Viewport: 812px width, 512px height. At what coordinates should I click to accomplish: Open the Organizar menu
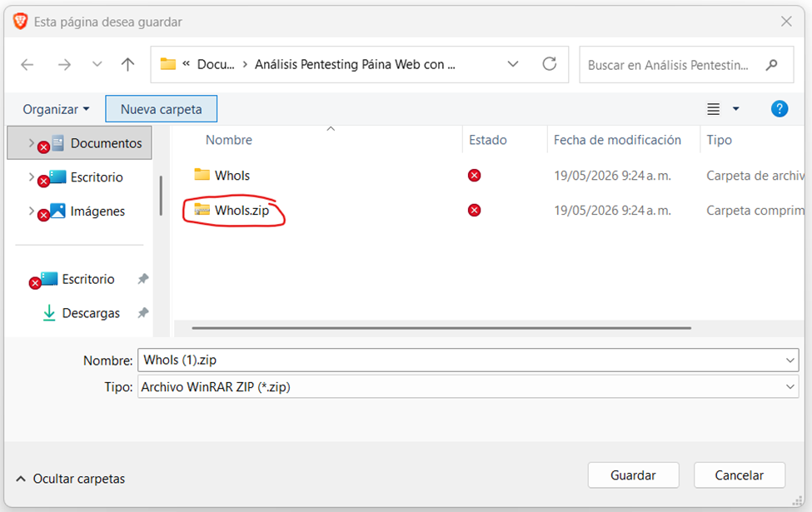point(56,109)
